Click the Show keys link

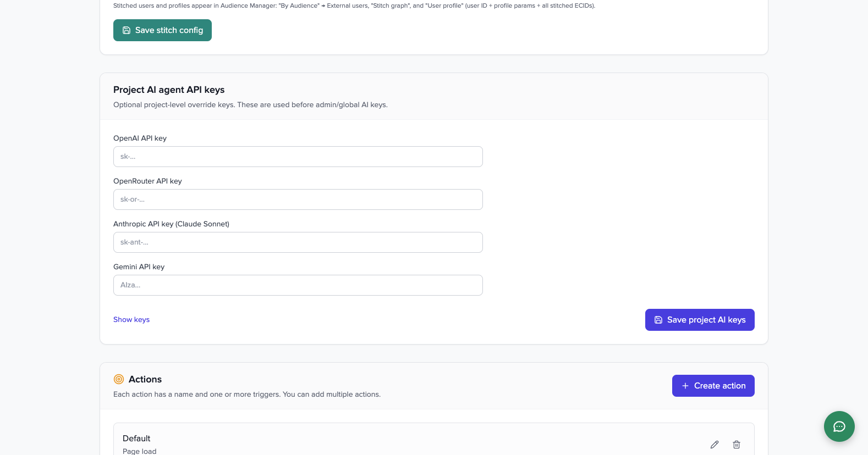[x=131, y=319]
